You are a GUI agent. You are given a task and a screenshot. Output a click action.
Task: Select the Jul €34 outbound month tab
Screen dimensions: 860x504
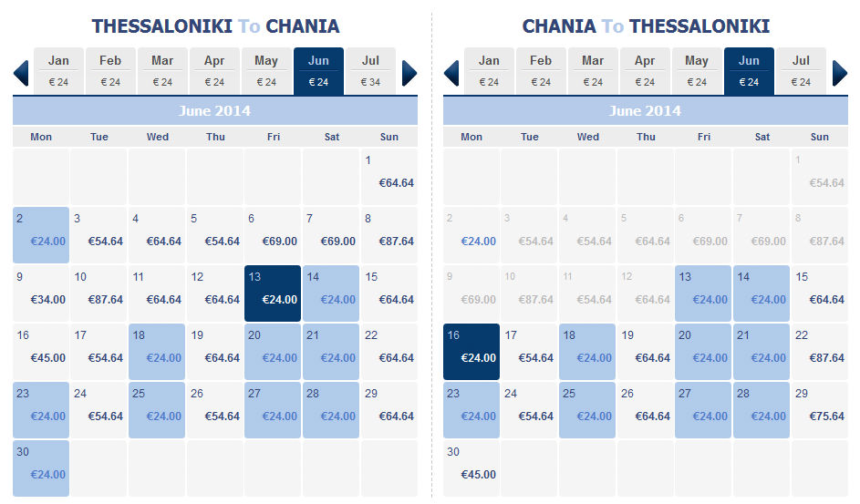pos(370,71)
